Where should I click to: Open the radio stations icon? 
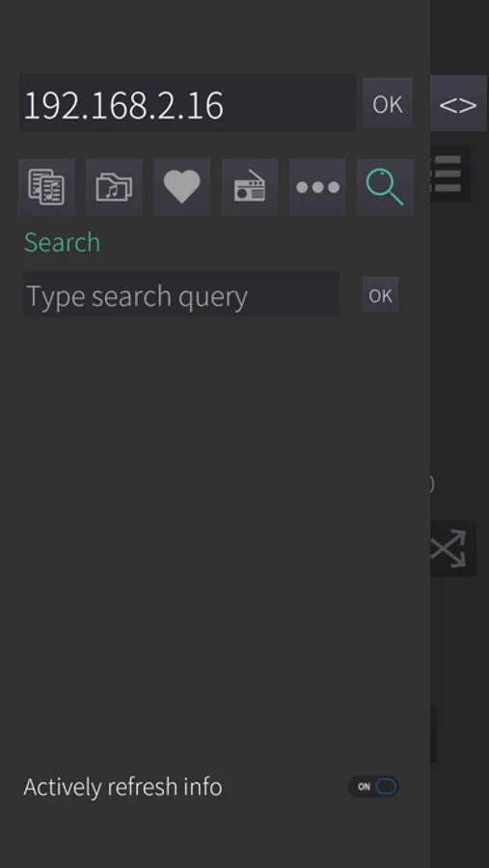[x=250, y=187]
